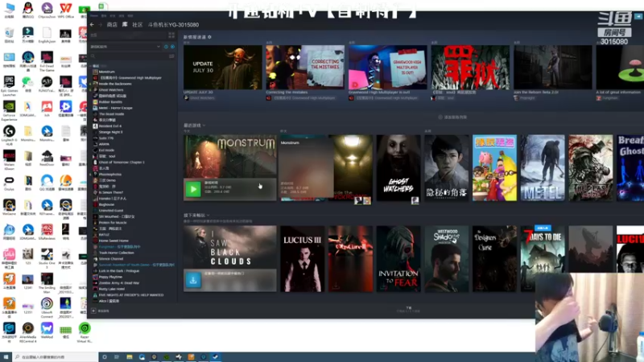Click the grid view icon beside Home
Screen dimensions: 644x362
click(x=171, y=35)
